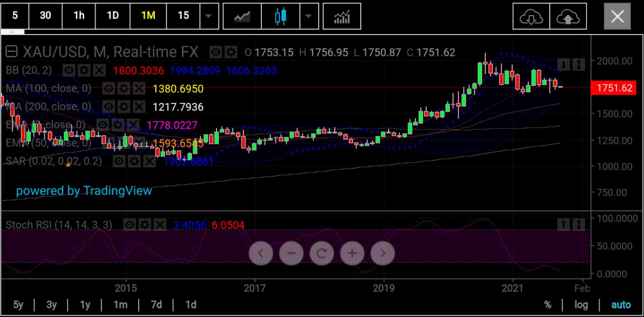The image size is (644, 317).
Task: Toggle XAU/USD main series visibility eye
Action: click(x=216, y=52)
